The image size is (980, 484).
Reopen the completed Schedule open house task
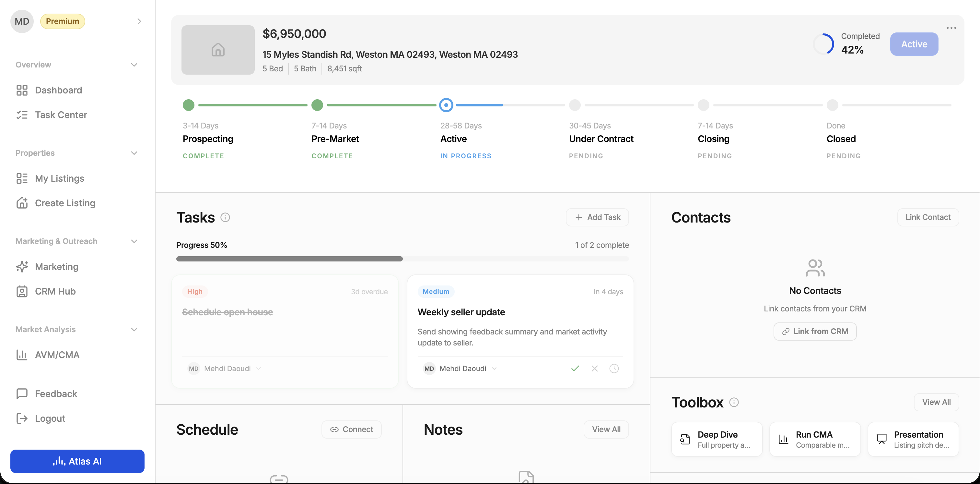click(x=227, y=312)
